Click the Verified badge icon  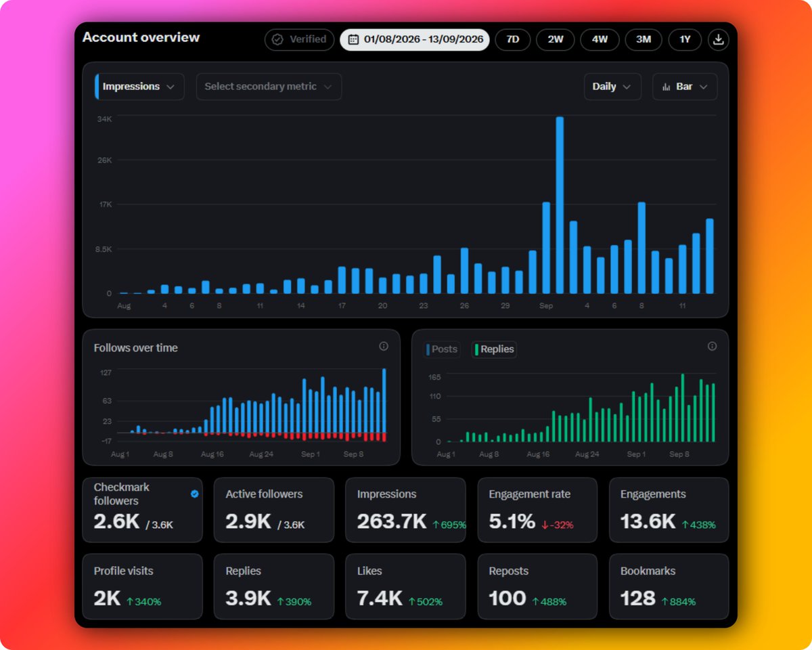coord(277,39)
